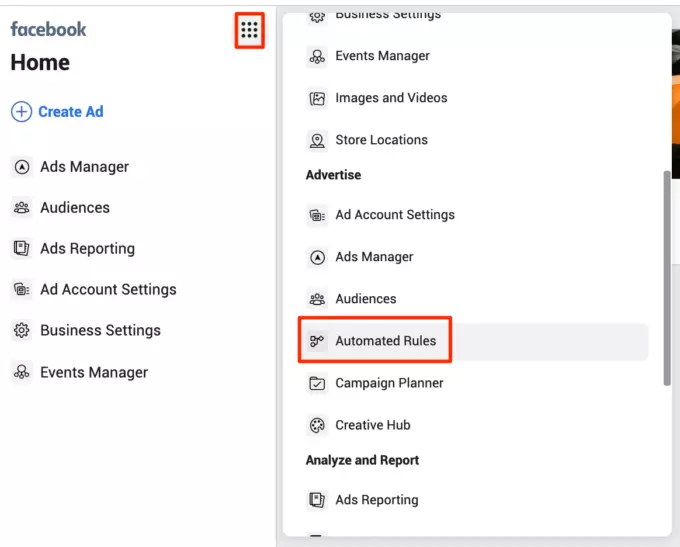The image size is (680, 547).
Task: Open Ads Reporting under Analyze and Report
Action: pos(376,500)
